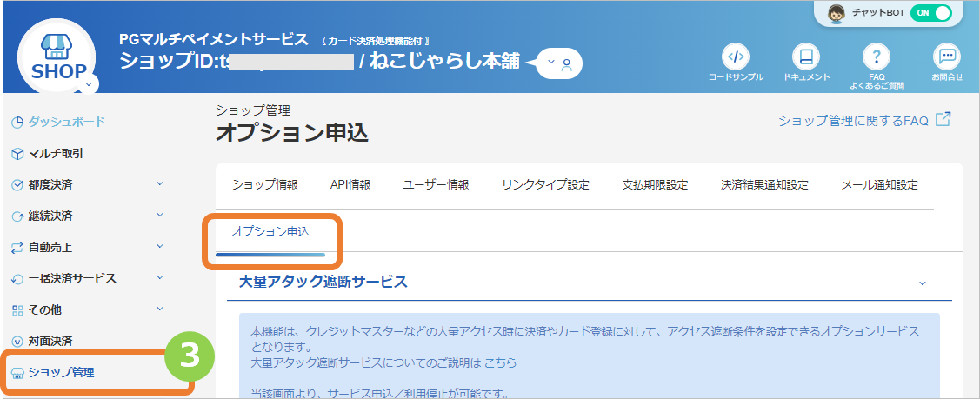Click the チャットBOT avatar icon
This screenshot has height=399, width=980.
pos(837,13)
